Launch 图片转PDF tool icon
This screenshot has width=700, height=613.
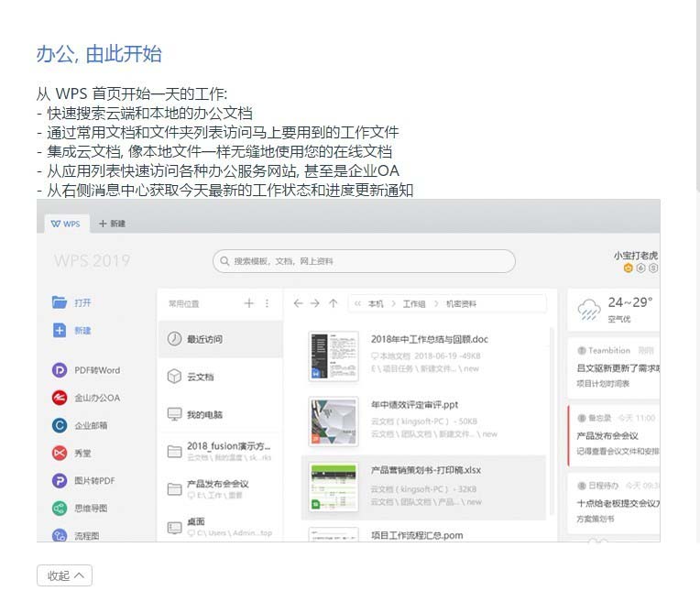[x=60, y=480]
